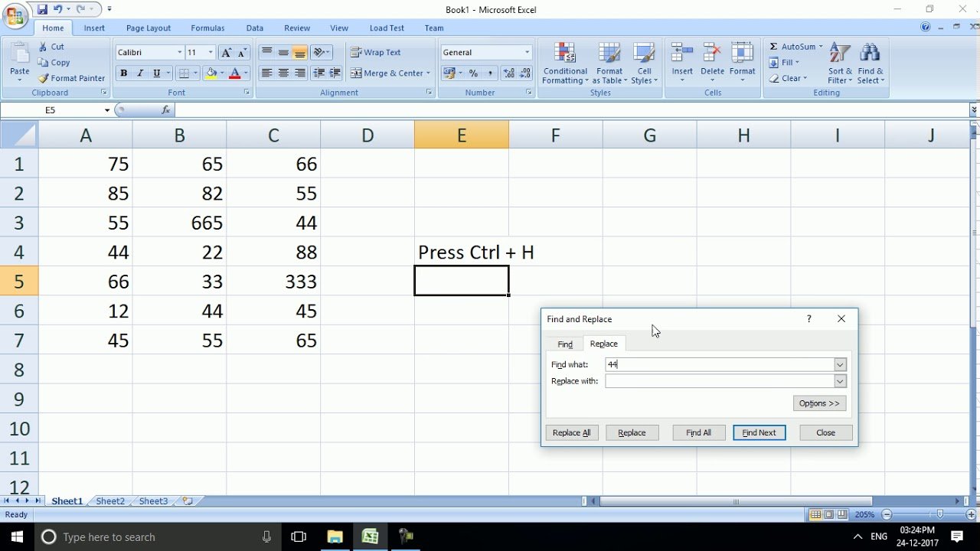Click the Replace with input field
Viewport: 980px width, 551px height.
pyautogui.click(x=719, y=381)
